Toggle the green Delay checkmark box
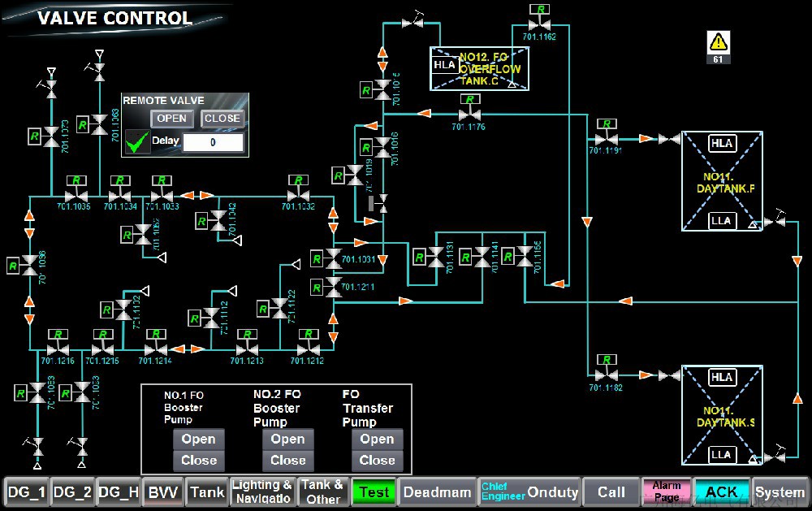812x511 pixels. click(137, 142)
